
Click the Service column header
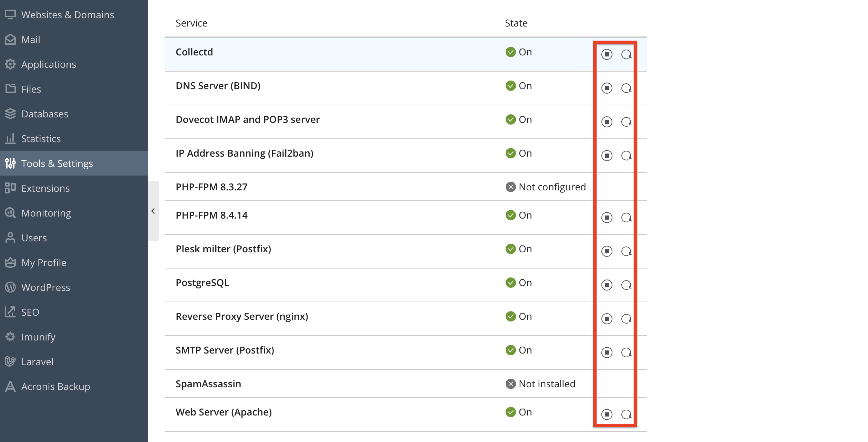coord(192,23)
